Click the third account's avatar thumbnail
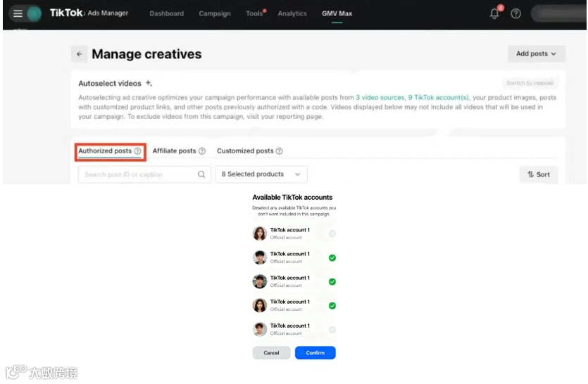Screen dimensions: 588x384 coord(260,281)
